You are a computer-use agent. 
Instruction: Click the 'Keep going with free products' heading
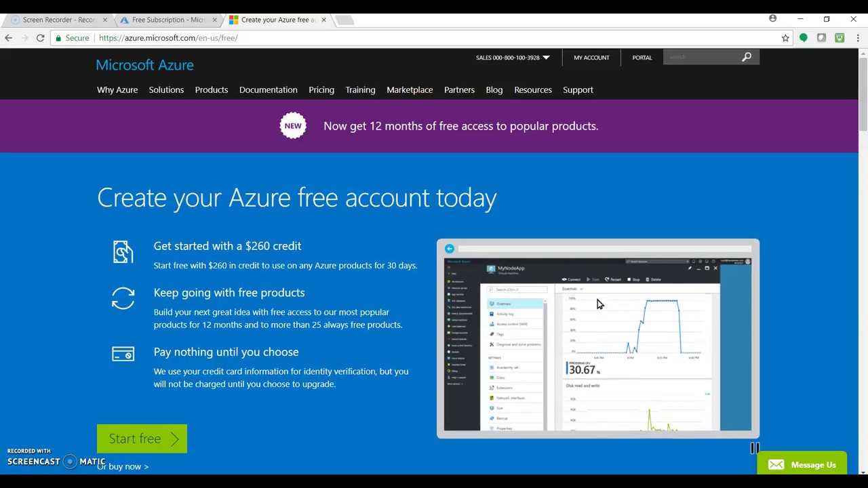(229, 293)
